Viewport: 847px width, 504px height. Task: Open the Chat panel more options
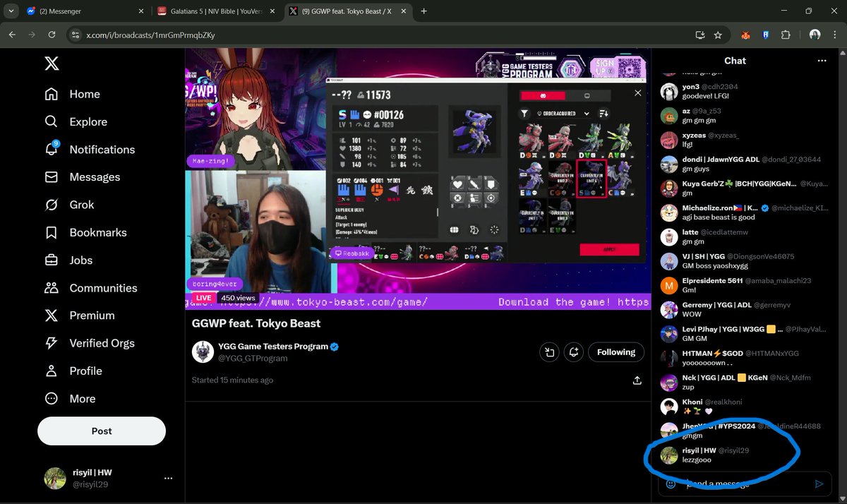[822, 61]
